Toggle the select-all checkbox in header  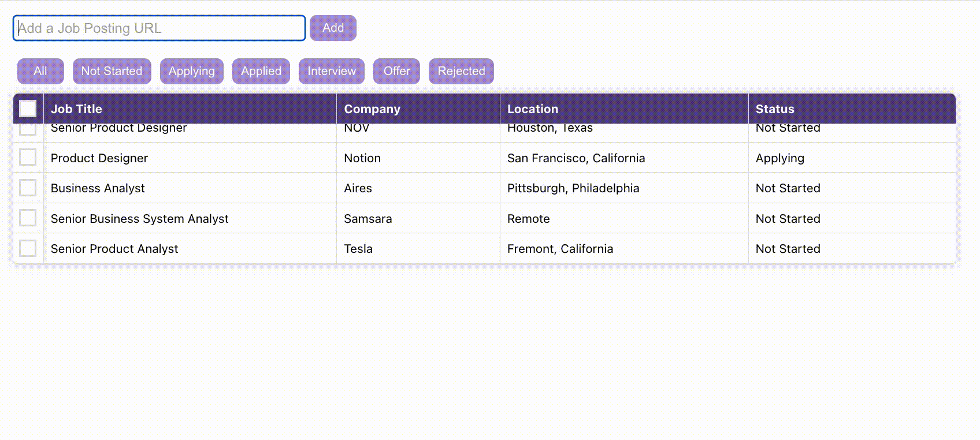28,109
